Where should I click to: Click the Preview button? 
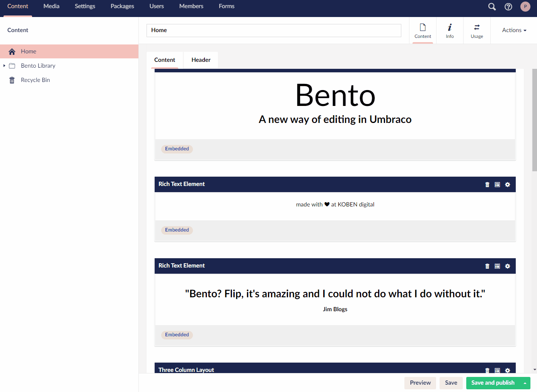420,383
